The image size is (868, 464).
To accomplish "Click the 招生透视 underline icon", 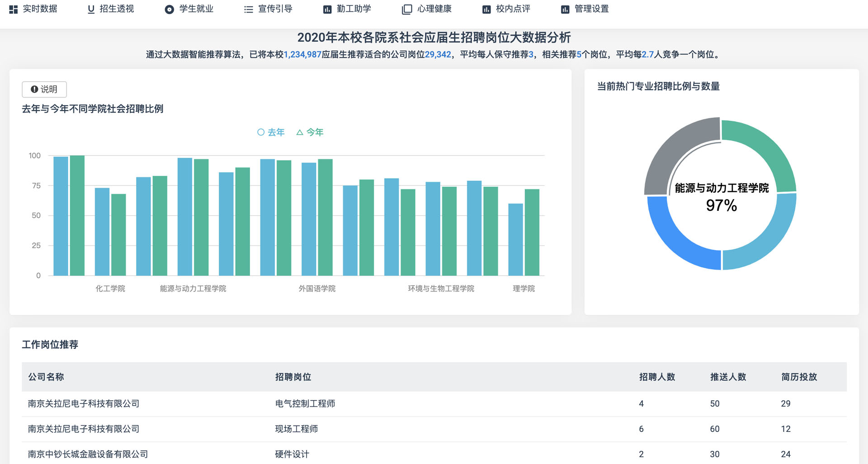I will point(91,9).
